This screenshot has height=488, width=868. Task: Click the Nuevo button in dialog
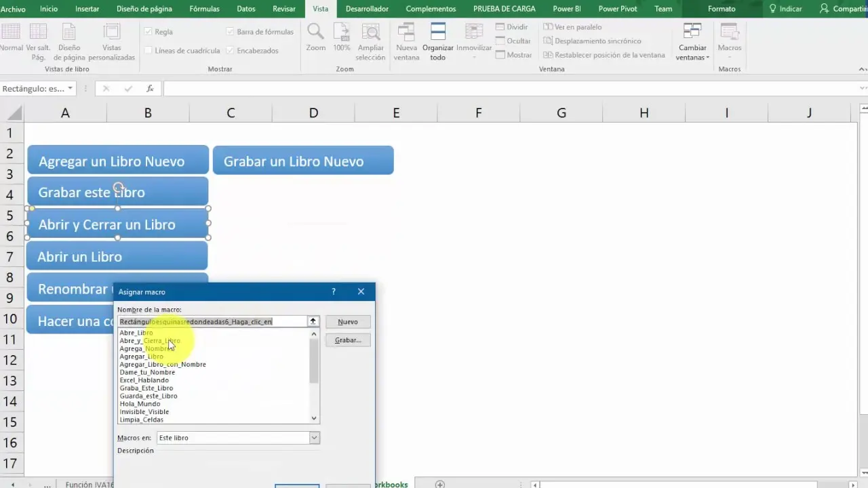pos(348,322)
